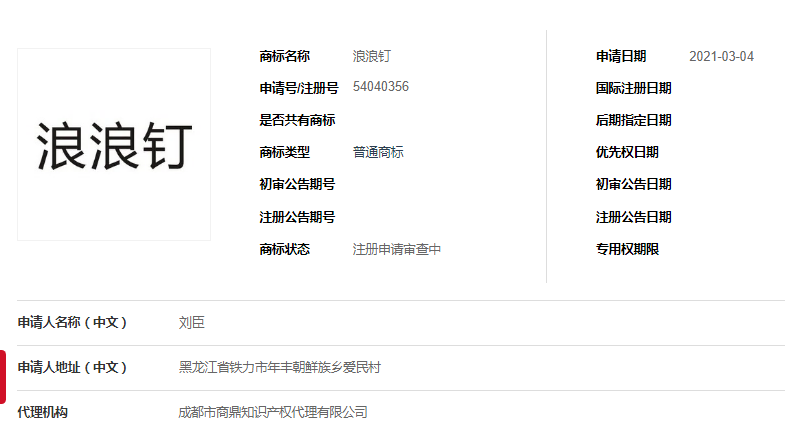Viewport: 785px width, 435px height.
Task: Click the applicant name 刘臣
Action: [x=192, y=322]
